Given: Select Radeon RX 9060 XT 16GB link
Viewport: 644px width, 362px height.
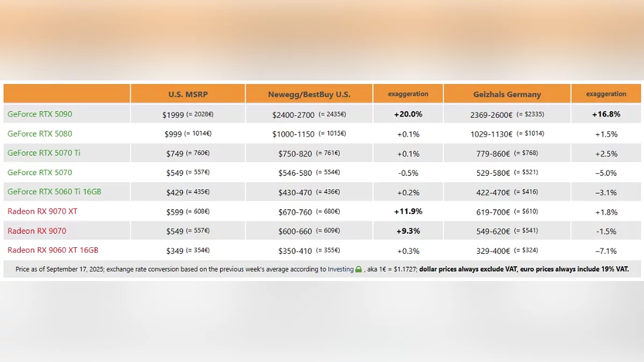Looking at the screenshot, I should click(x=53, y=250).
